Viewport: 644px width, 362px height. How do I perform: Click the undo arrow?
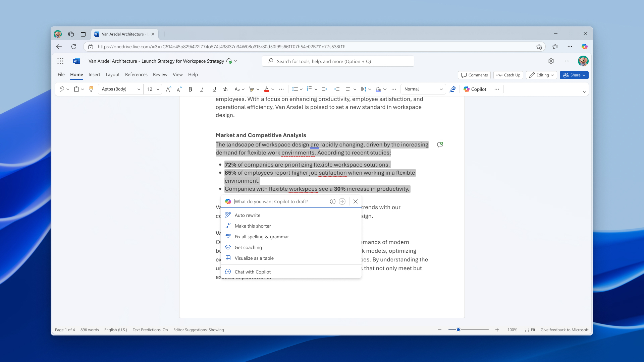pos(61,89)
